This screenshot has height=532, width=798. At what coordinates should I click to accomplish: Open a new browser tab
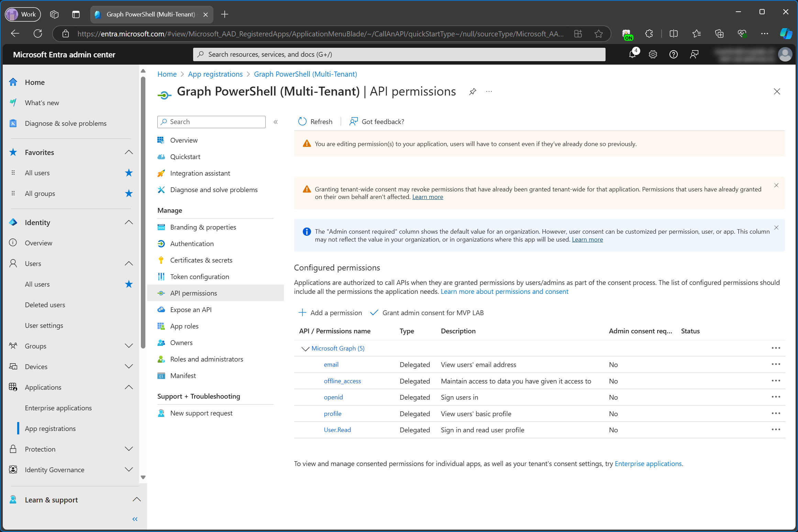(x=224, y=14)
